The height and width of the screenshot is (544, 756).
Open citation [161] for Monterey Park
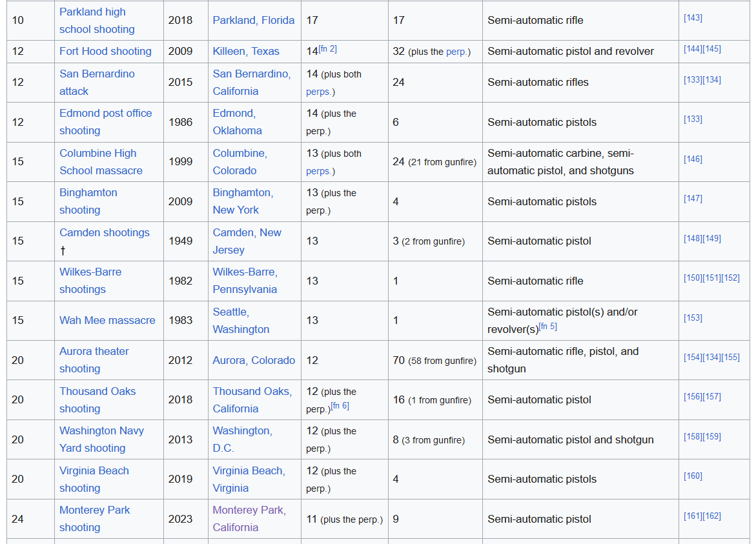tap(693, 516)
